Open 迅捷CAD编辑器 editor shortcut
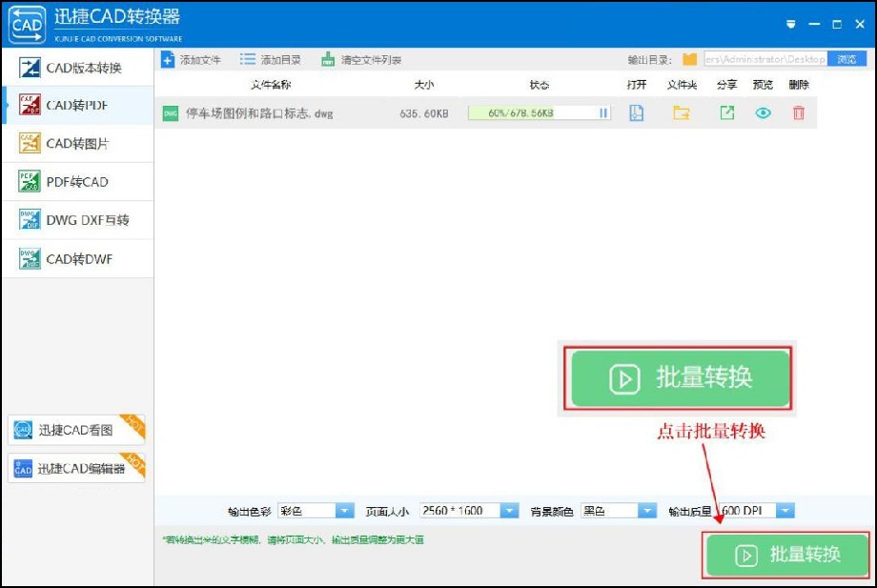This screenshot has height=588, width=877. click(x=75, y=469)
